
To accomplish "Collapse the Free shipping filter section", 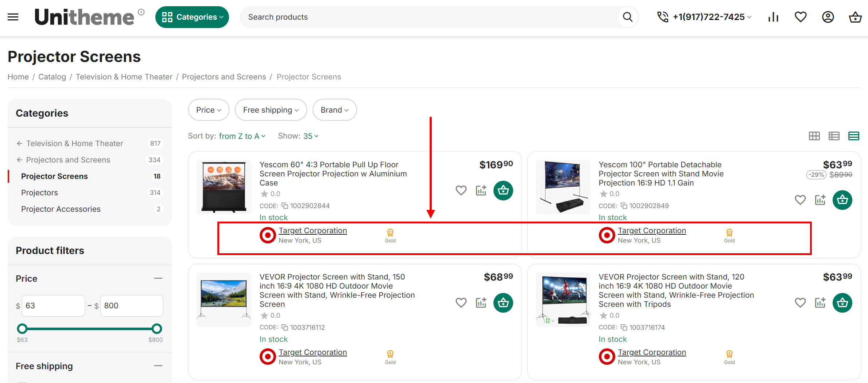I will click(x=158, y=366).
